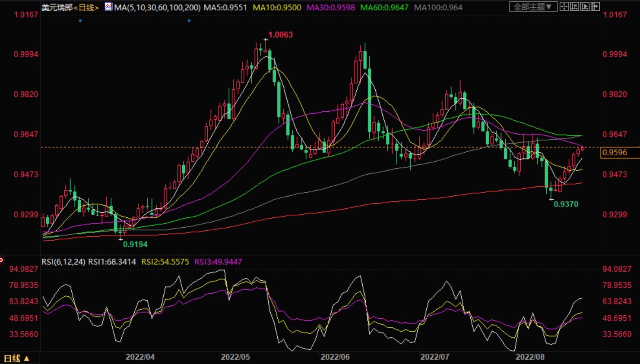Click the play-forward chart icon
Viewport: 640px width, 364px height.
coord(585,7)
